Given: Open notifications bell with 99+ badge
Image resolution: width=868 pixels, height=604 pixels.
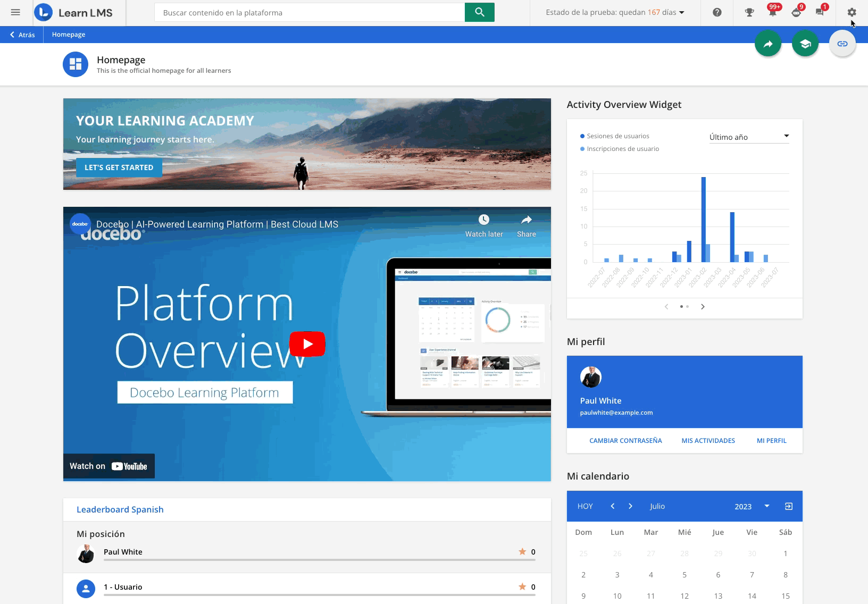Looking at the screenshot, I should 773,12.
